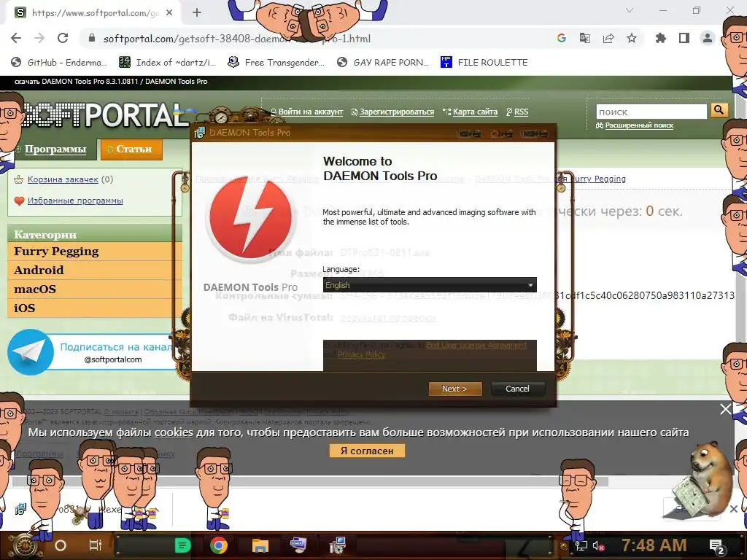The height and width of the screenshot is (560, 747).
Task: Click the DAEMON Tools Pro title bar icon
Action: pos(200,133)
